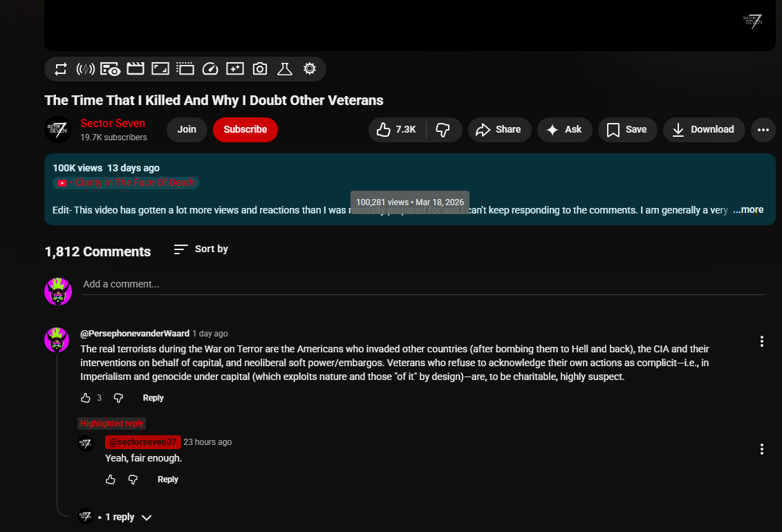Click the volume boost icon

(x=85, y=69)
